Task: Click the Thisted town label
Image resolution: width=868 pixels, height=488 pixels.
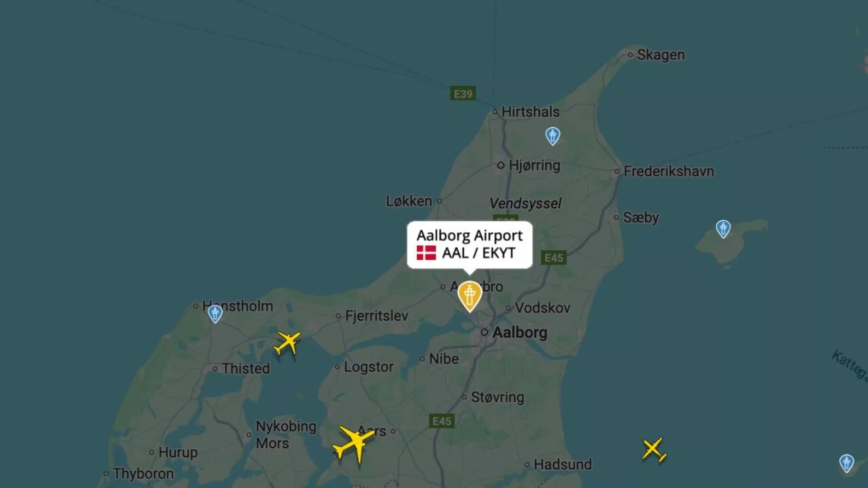Action: point(245,368)
